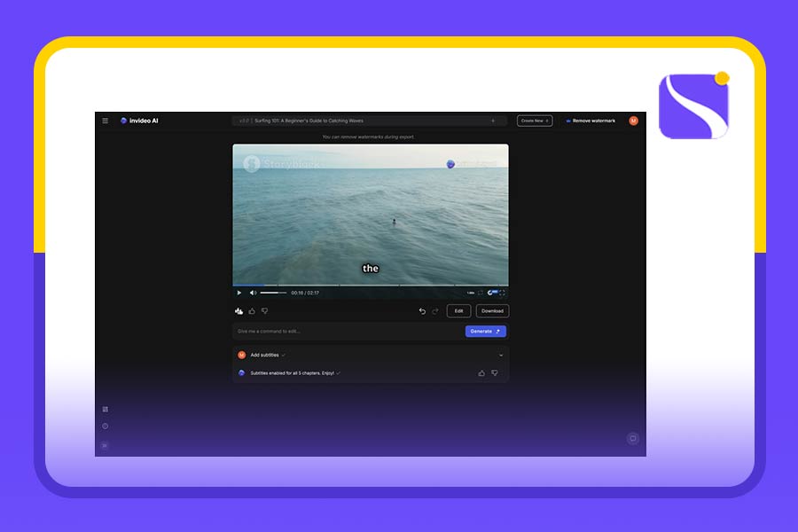Open the M profile account menu

(632, 121)
